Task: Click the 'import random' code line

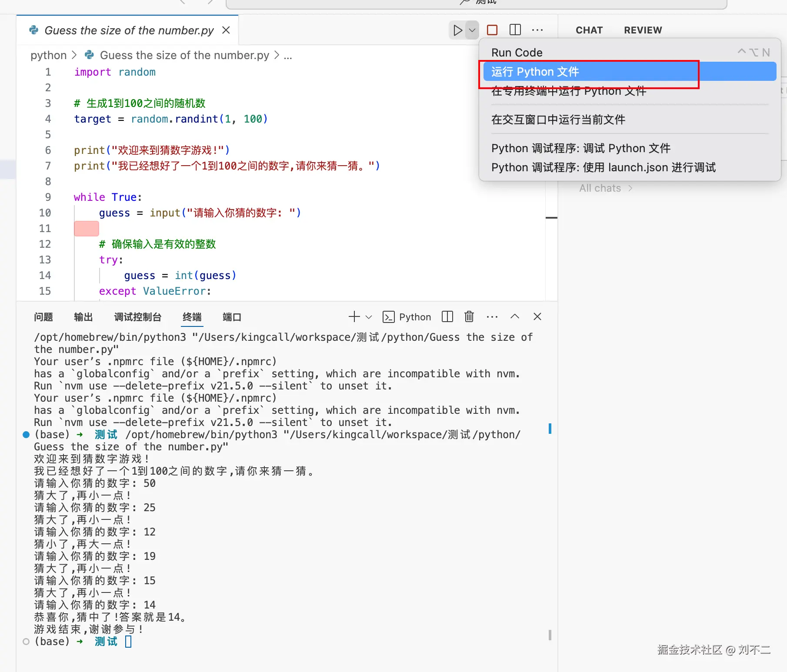Action: (x=115, y=72)
